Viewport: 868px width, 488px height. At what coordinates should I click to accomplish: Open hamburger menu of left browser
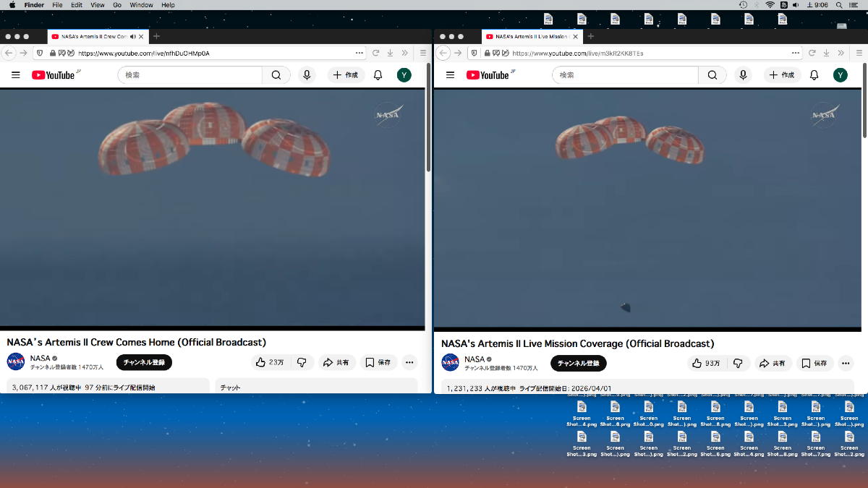click(x=423, y=53)
